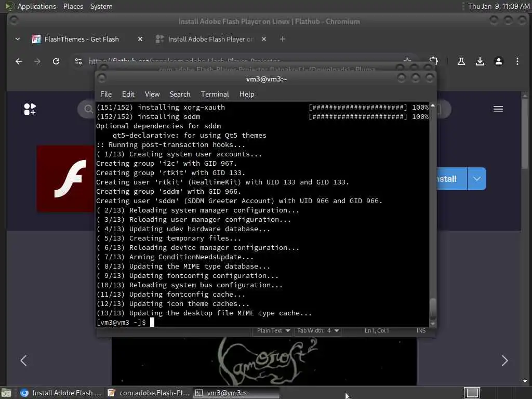Open the terminal File menu
Screen dimensions: 532x399
tap(106, 95)
